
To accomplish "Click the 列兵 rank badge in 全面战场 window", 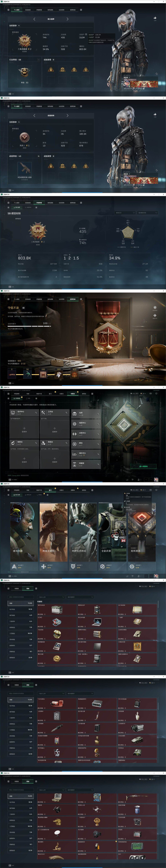I will pos(24,137).
